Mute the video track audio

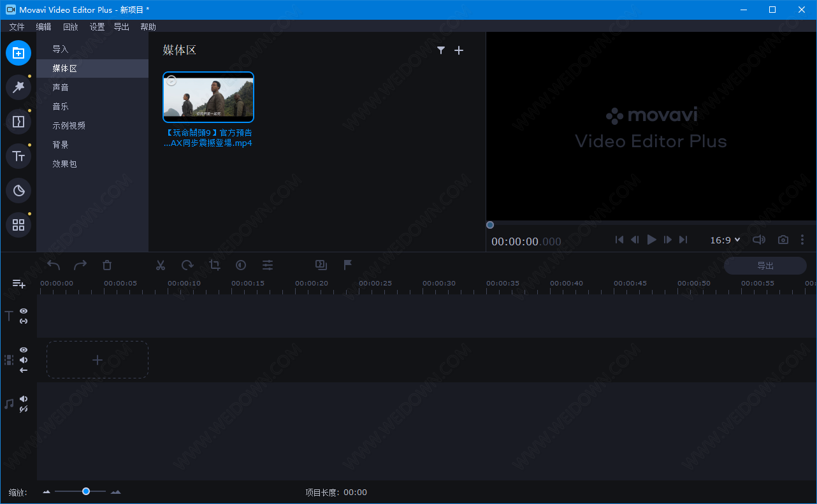tap(24, 360)
